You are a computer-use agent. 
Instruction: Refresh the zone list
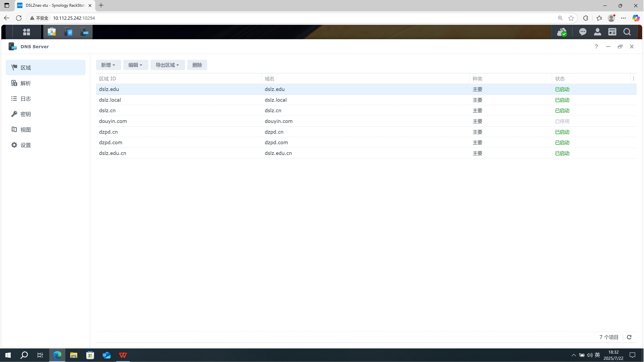[x=629, y=337]
